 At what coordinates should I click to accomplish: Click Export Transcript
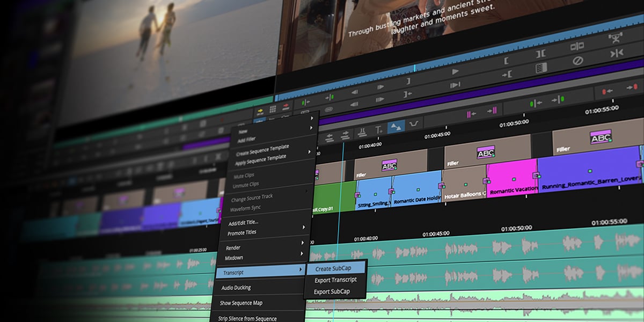point(336,280)
